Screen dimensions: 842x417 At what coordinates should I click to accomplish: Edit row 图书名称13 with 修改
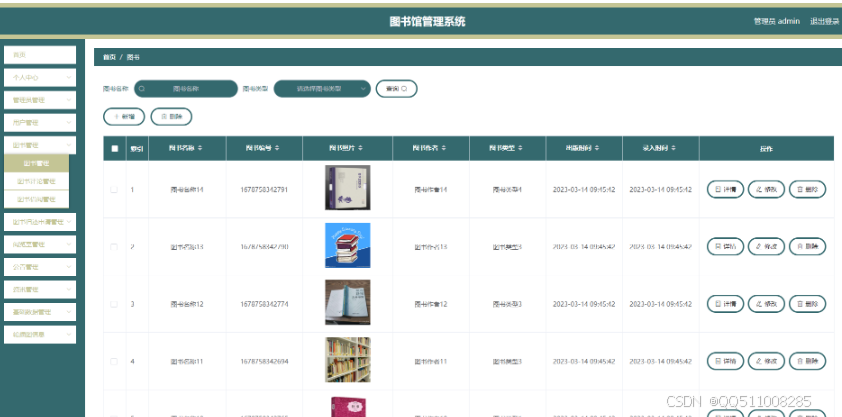(x=766, y=246)
